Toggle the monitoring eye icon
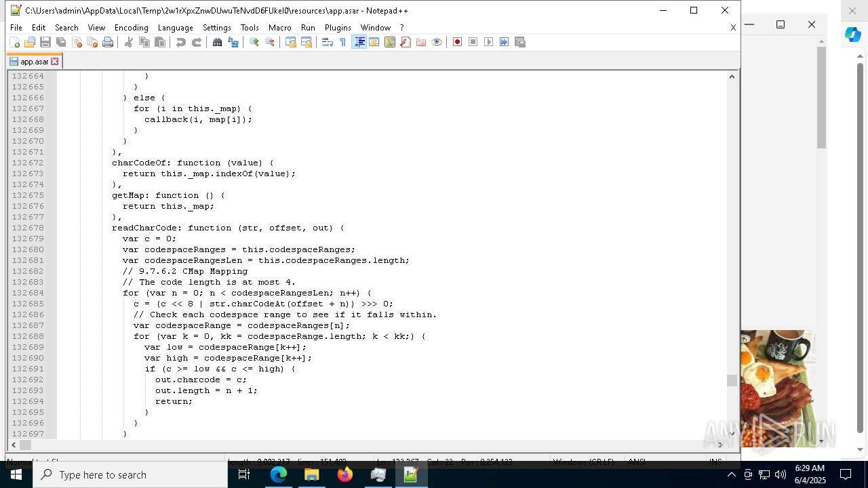Screen dimensions: 868x488 click(437, 42)
